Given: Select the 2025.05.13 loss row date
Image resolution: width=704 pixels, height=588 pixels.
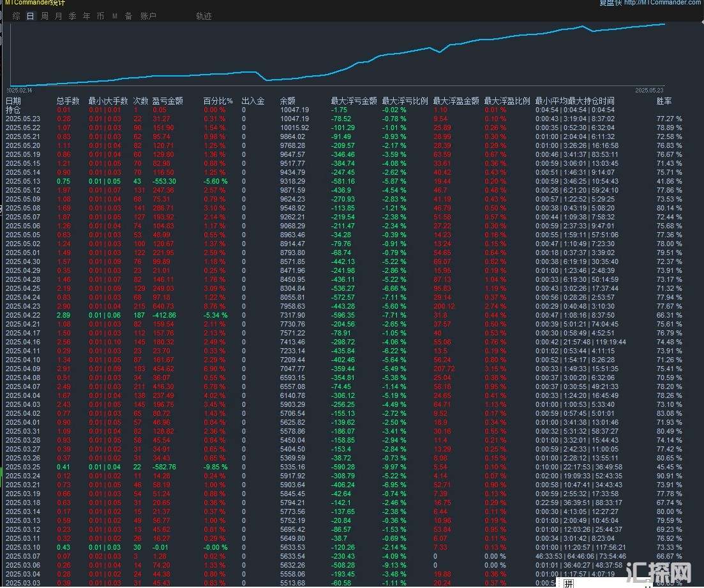Looking at the screenshot, I should (x=22, y=181).
